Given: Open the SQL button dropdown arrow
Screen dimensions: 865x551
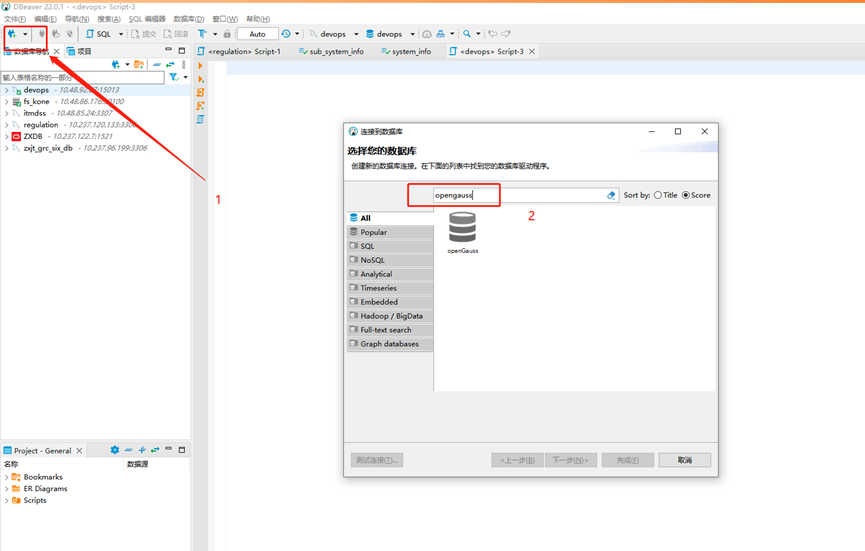Looking at the screenshot, I should [121, 34].
